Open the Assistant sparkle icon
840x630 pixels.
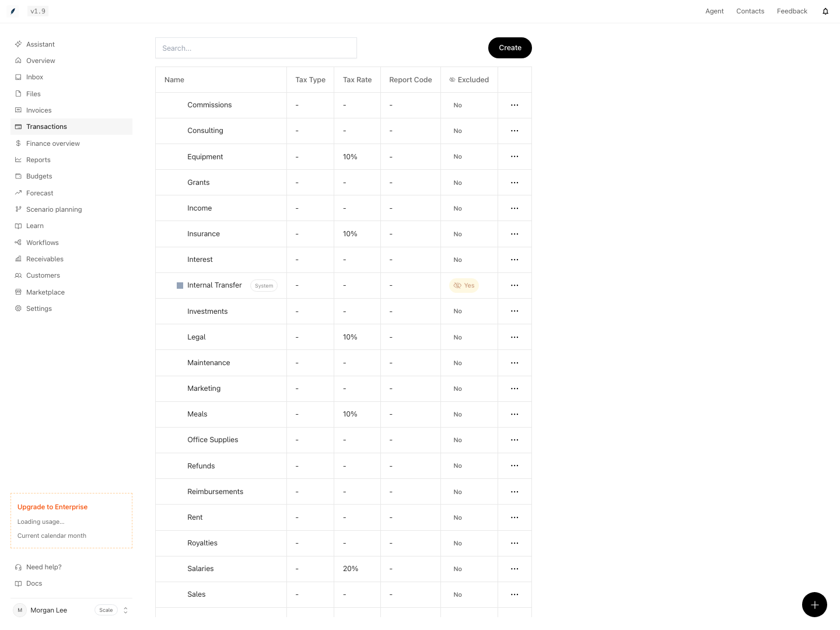point(18,44)
